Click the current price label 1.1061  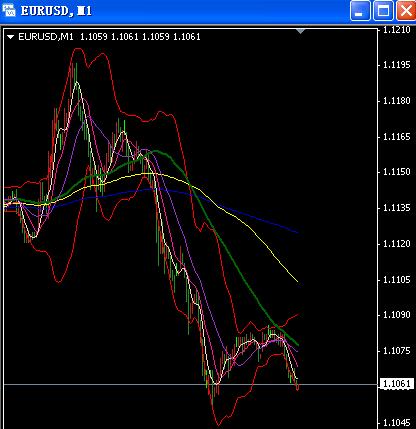[x=396, y=384]
